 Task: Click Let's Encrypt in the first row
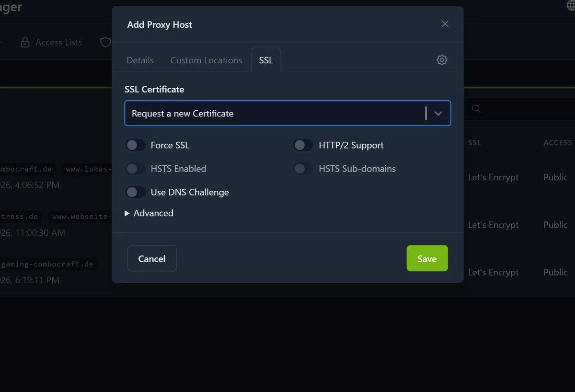pyautogui.click(x=494, y=177)
